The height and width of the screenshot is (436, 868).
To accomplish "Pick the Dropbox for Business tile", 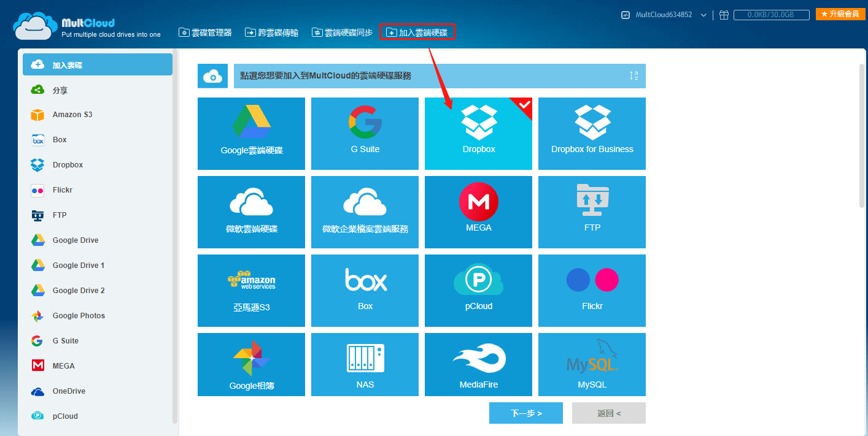I will (x=592, y=134).
